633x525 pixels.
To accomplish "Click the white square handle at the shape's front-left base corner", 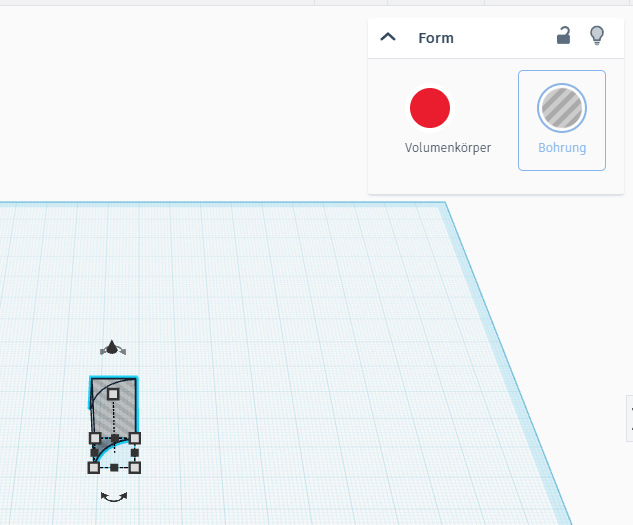I will (94, 468).
